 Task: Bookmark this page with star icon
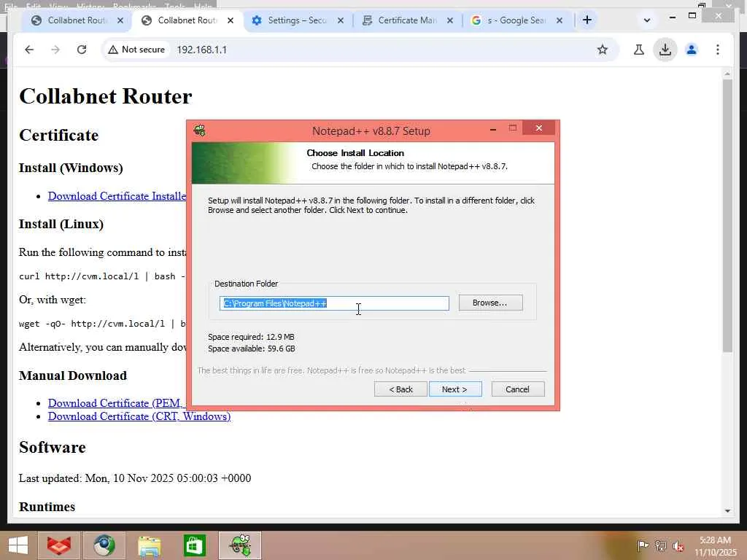click(x=602, y=50)
